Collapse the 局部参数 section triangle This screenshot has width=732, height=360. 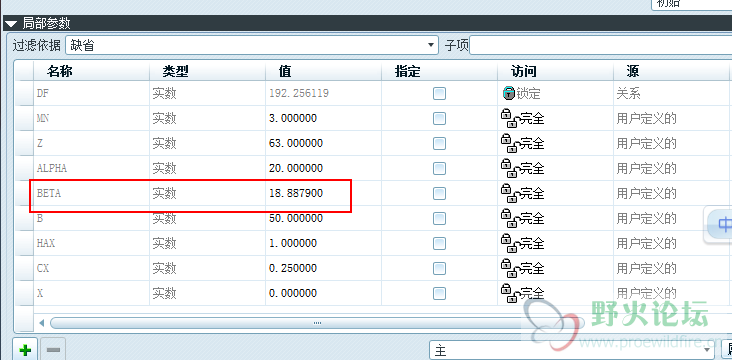(11, 24)
